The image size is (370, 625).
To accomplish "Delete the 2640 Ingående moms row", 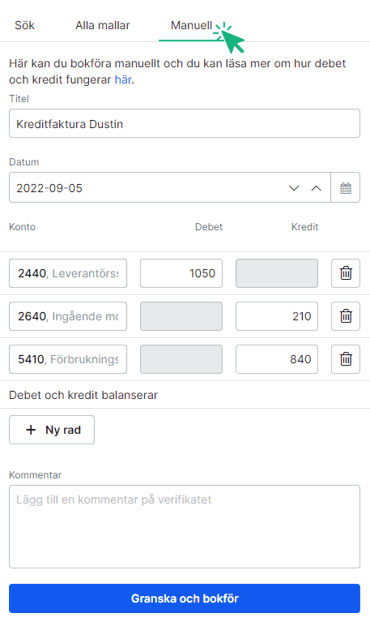I will (346, 316).
